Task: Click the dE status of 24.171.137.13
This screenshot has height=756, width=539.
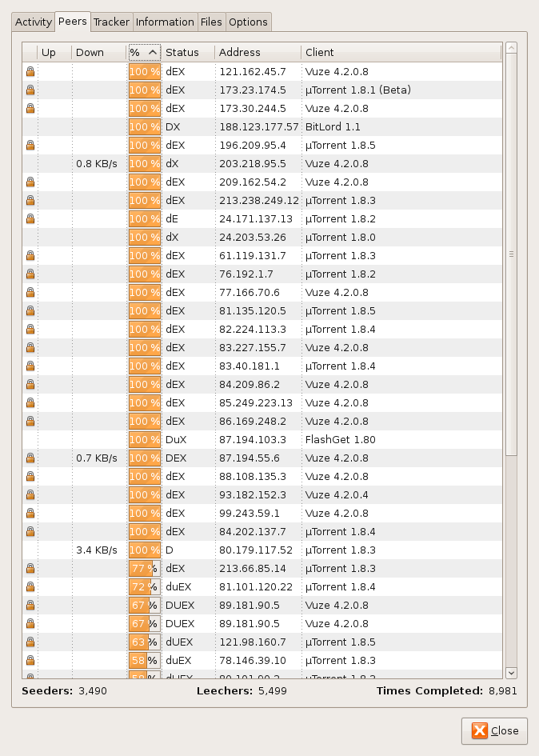Action: pos(172,219)
